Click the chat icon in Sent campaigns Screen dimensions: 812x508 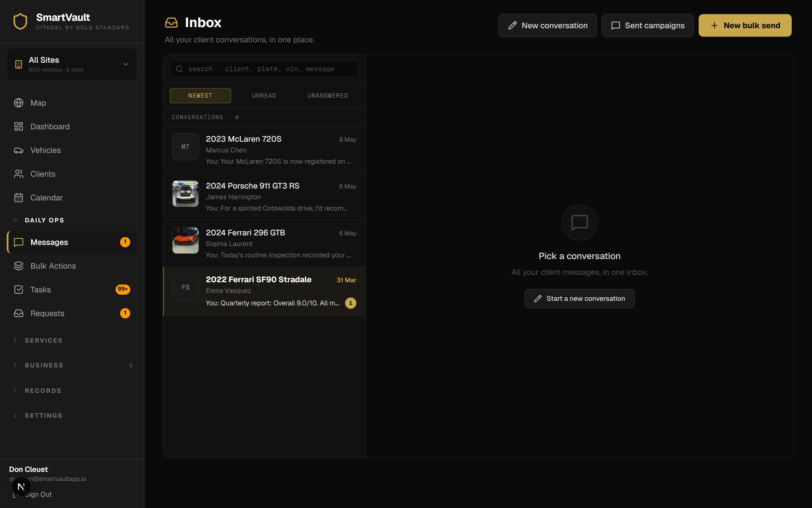[x=616, y=25]
